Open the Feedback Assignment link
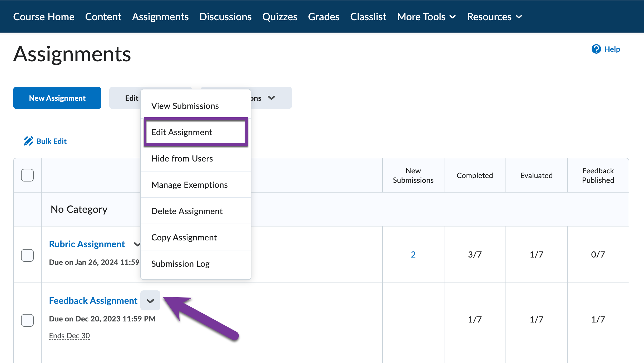 [93, 300]
